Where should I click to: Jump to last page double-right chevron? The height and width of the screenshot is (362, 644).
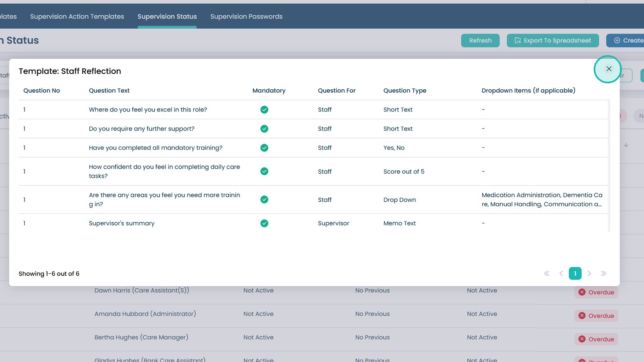(603, 274)
